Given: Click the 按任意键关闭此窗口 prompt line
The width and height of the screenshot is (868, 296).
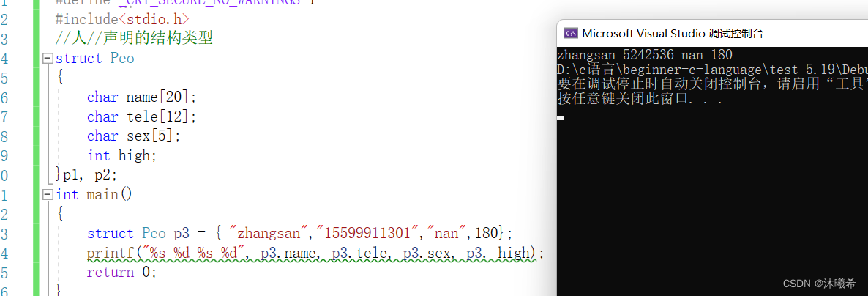Looking at the screenshot, I should tap(640, 100).
